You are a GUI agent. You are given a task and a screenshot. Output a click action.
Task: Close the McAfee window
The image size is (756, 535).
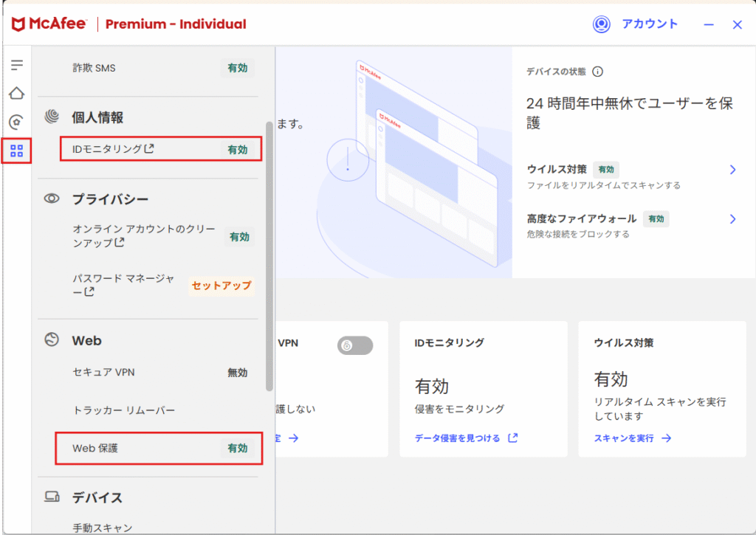pos(738,24)
